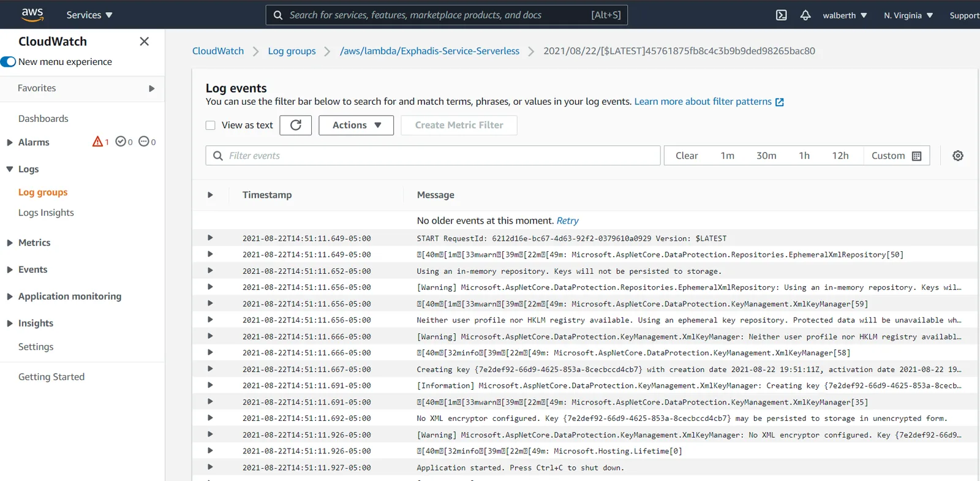Image resolution: width=980 pixels, height=481 pixels.
Task: Expand the Alarms navigation group
Action: click(x=10, y=142)
